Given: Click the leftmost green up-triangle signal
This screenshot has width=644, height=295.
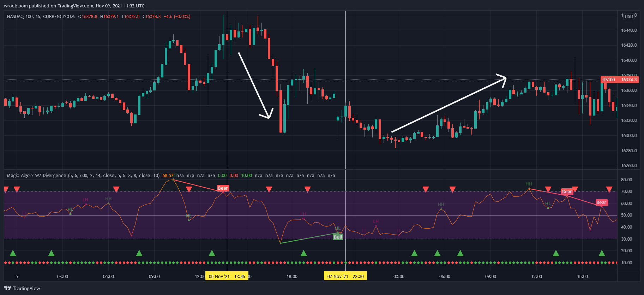Looking at the screenshot, I should (x=13, y=253).
